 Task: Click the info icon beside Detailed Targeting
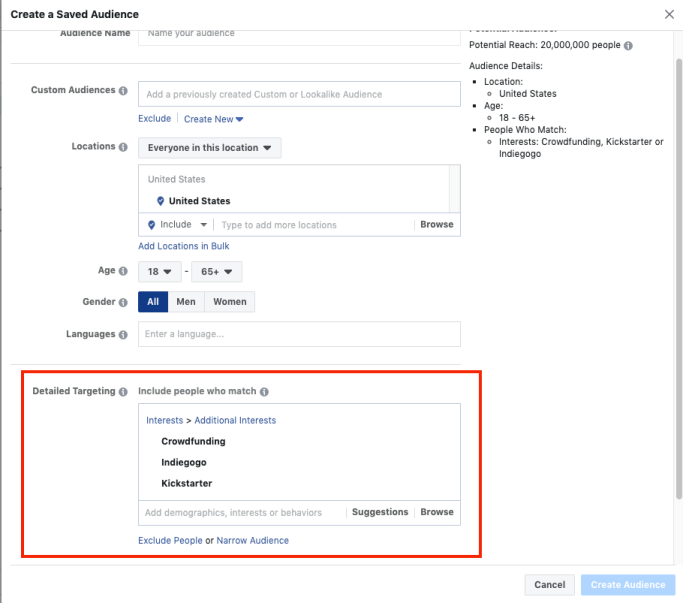point(123,391)
